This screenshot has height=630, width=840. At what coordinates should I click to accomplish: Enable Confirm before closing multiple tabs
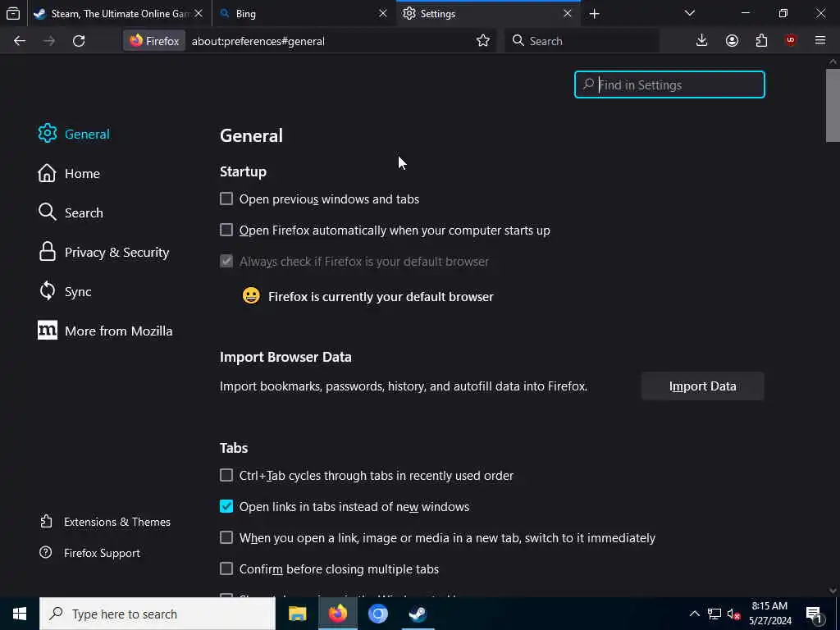point(226,569)
